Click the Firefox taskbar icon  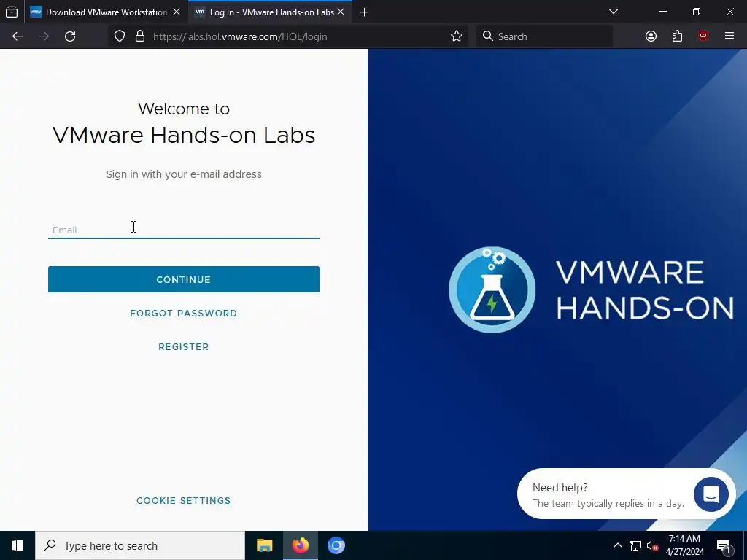tap(300, 545)
